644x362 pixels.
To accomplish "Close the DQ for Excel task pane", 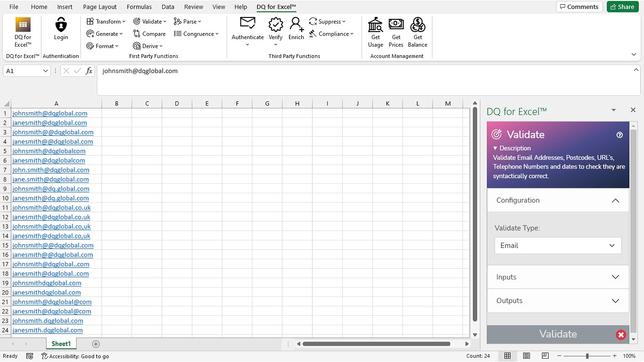I will (633, 110).
